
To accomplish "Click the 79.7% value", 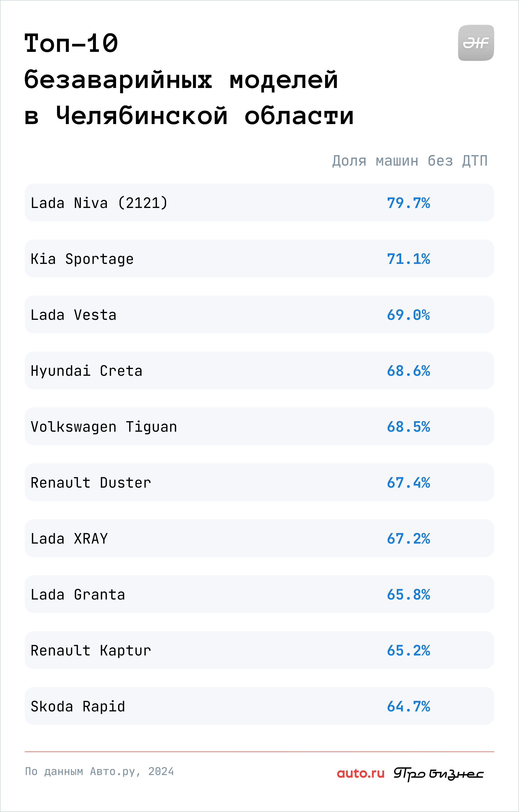I will (x=408, y=203).
